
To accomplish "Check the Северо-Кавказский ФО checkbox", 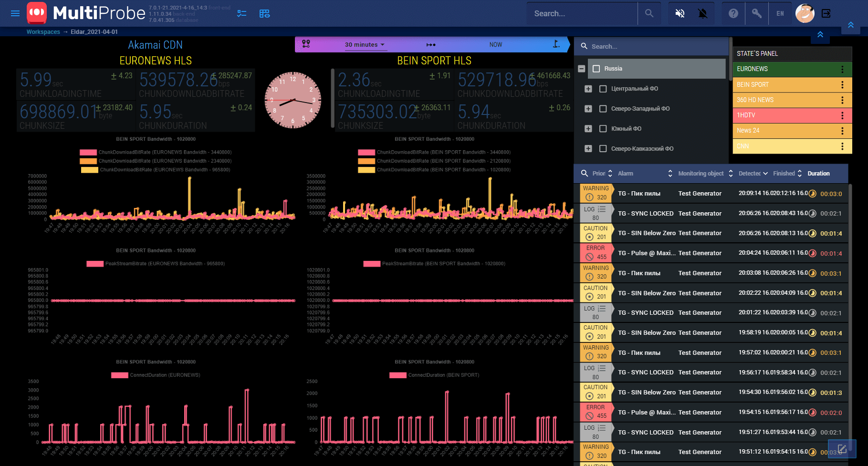I will tap(603, 149).
